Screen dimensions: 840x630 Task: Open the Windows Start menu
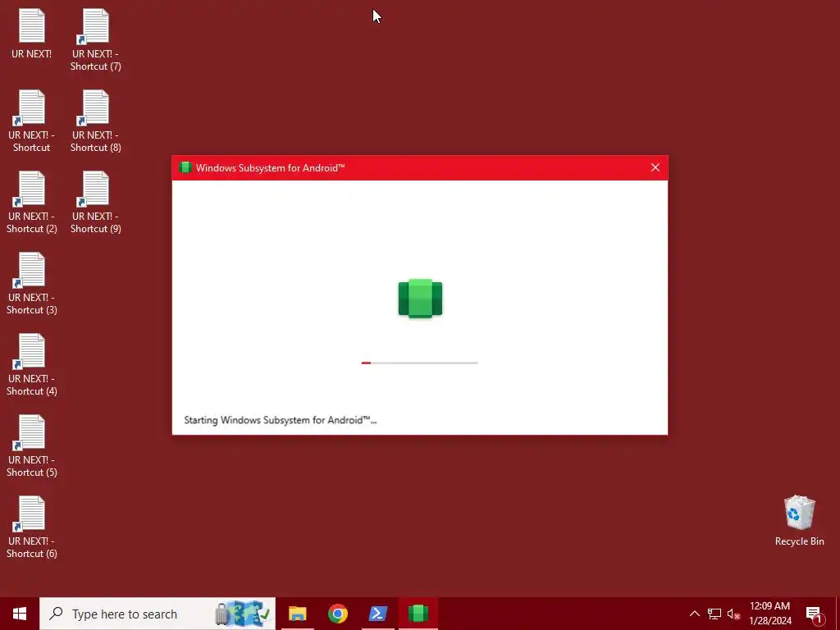pyautogui.click(x=20, y=614)
